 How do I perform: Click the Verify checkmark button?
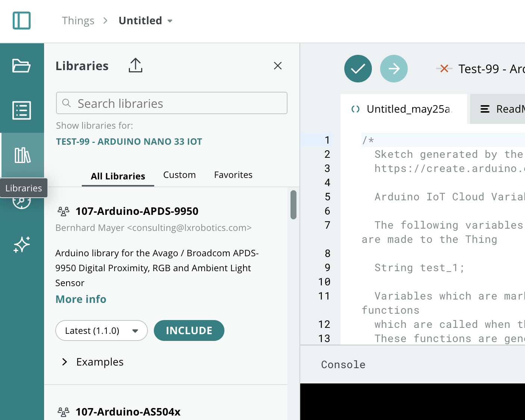click(358, 69)
